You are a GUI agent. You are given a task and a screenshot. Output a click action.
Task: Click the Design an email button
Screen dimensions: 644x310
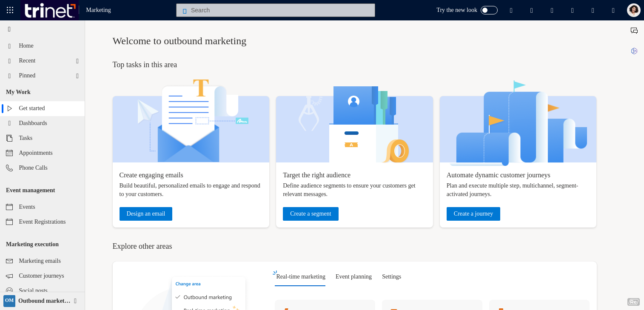[145, 214]
